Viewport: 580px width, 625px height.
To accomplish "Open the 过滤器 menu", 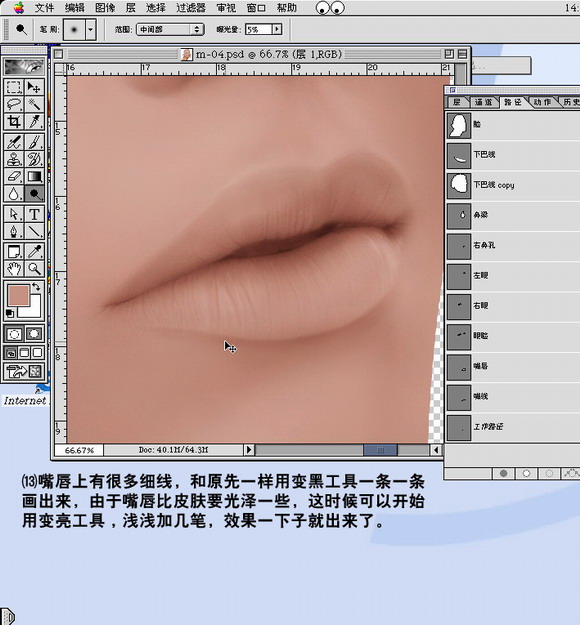I will tap(191, 8).
